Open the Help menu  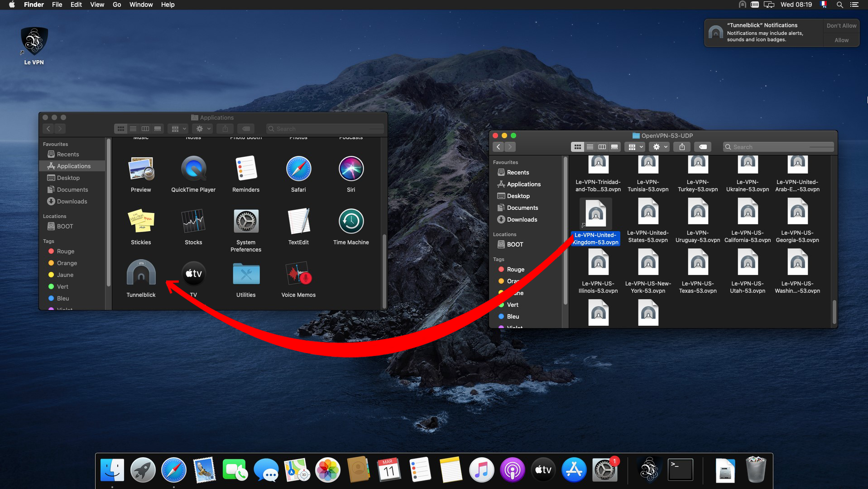pyautogui.click(x=168, y=5)
